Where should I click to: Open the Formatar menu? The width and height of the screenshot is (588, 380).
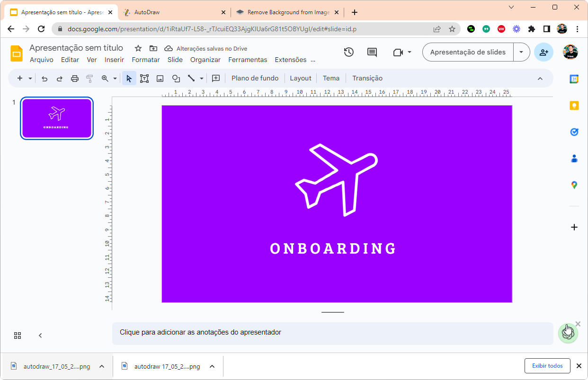click(146, 60)
